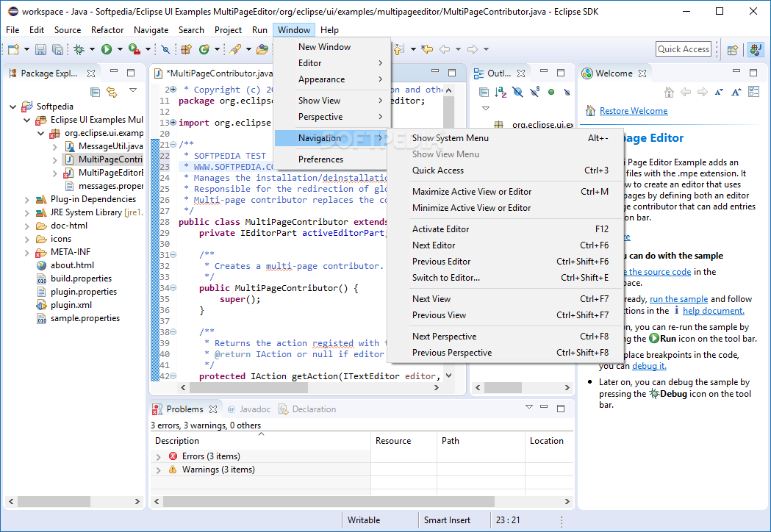Launch the program with the green Run icon

click(x=107, y=49)
